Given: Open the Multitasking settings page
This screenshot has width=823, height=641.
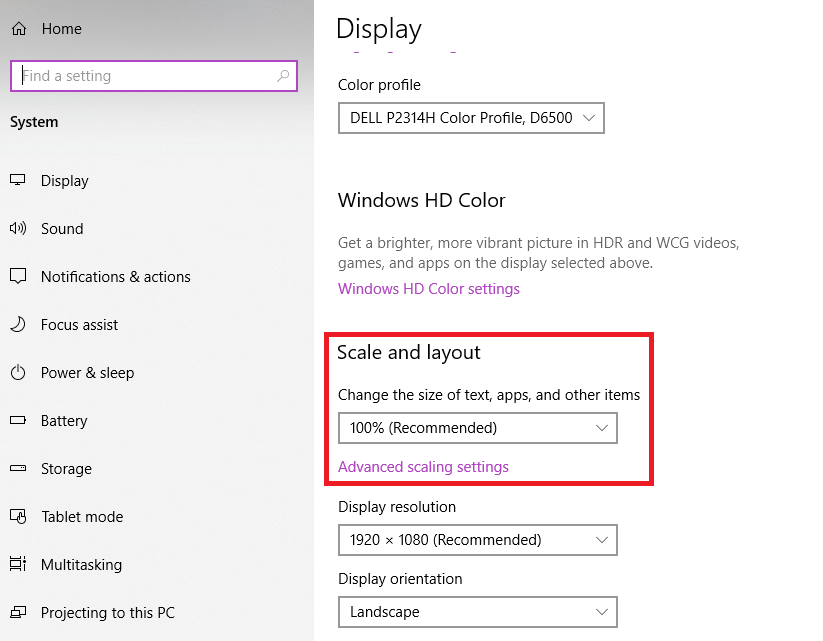Looking at the screenshot, I should (x=81, y=565).
